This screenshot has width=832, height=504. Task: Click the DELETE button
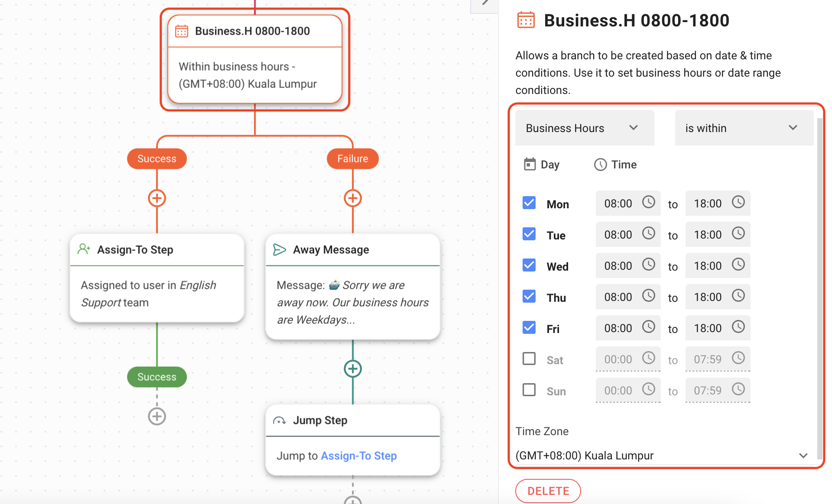pyautogui.click(x=548, y=491)
